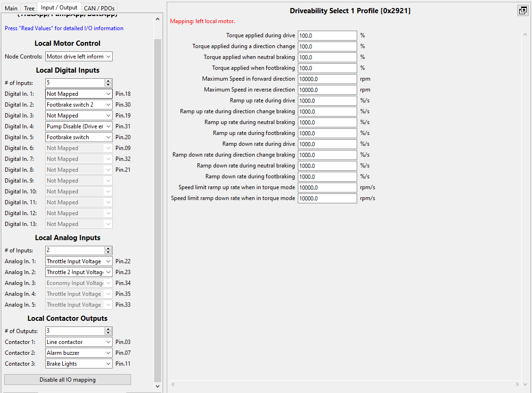Switch to the CAN / PDOs tab
This screenshot has height=393, width=532.
[x=99, y=8]
